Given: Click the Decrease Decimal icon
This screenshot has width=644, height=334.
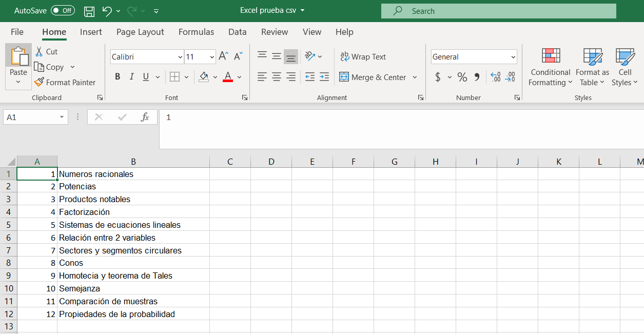Looking at the screenshot, I should [510, 77].
